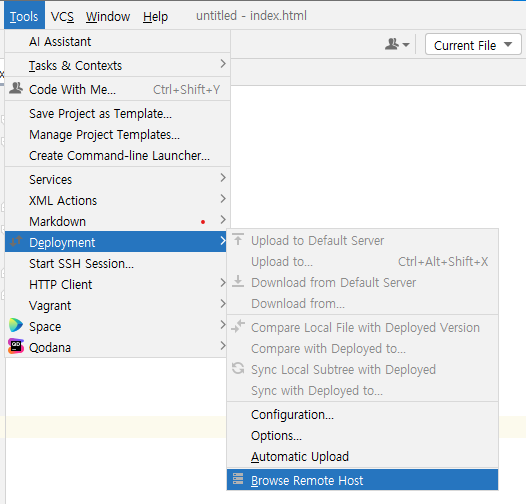The width and height of the screenshot is (526, 504).
Task: Open deployment Configuration...
Action: click(362, 415)
